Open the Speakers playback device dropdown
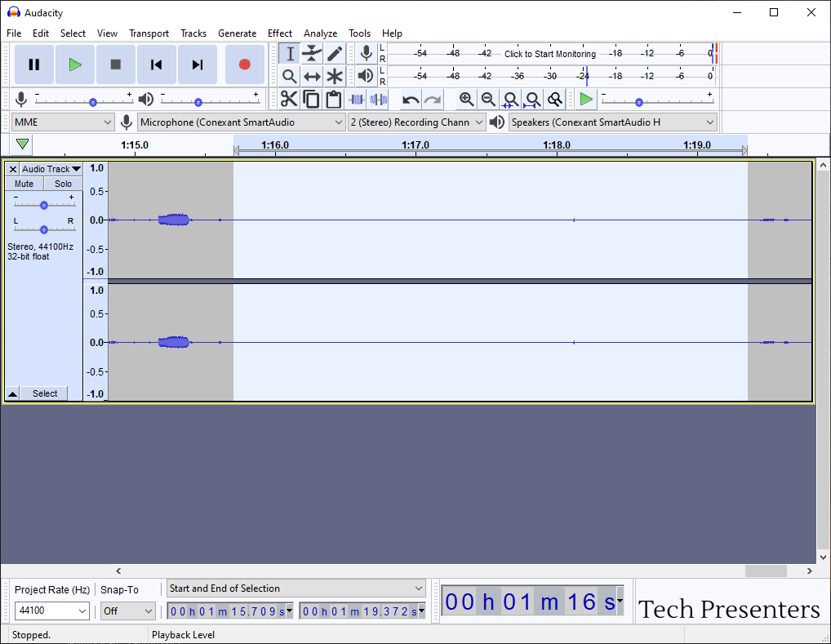This screenshot has width=831, height=644. (x=613, y=122)
